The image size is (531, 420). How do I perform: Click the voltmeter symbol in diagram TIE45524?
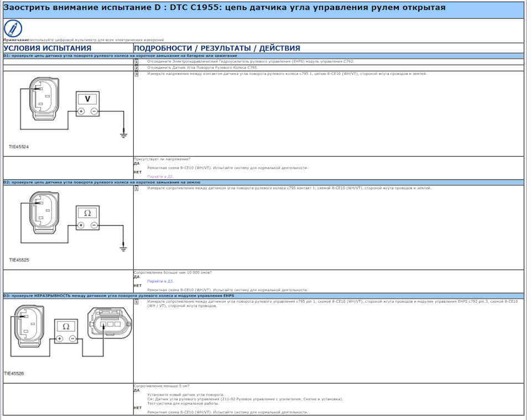click(x=88, y=103)
